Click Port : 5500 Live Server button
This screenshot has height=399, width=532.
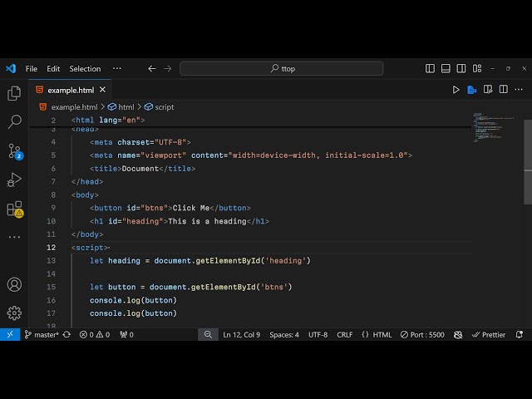(421, 335)
